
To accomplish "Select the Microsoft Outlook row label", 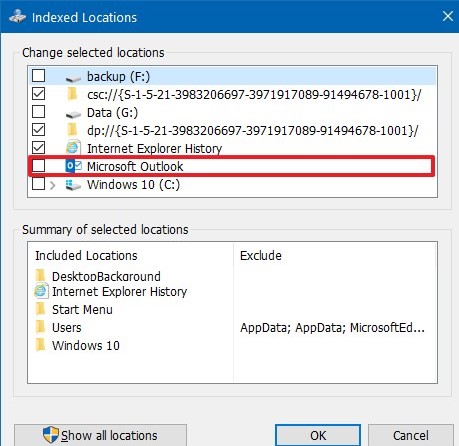I will tap(135, 167).
